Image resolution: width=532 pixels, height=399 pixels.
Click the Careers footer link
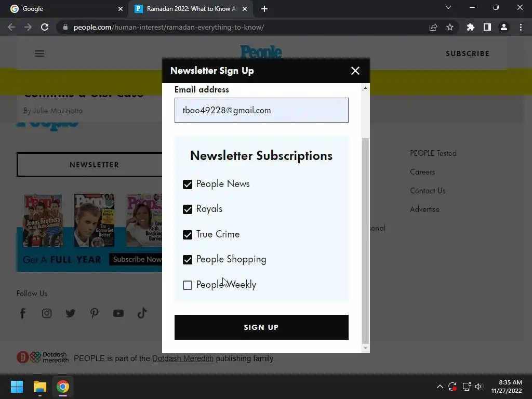422,172
